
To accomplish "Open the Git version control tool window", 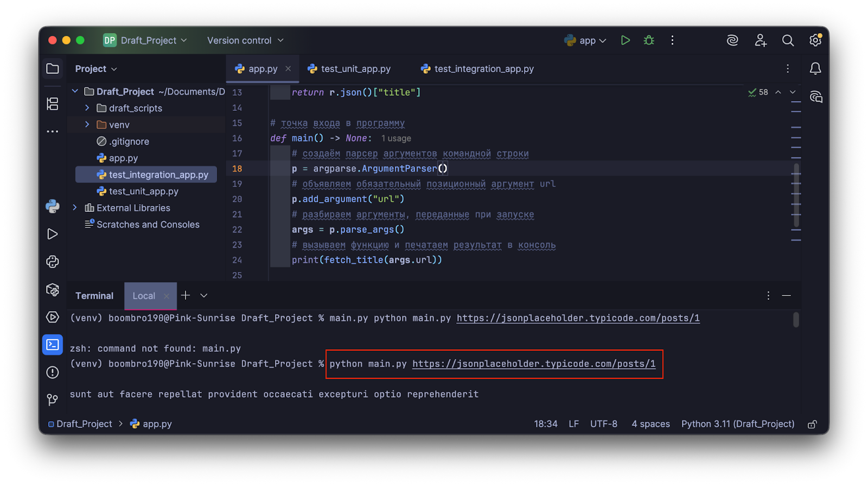I will point(53,400).
